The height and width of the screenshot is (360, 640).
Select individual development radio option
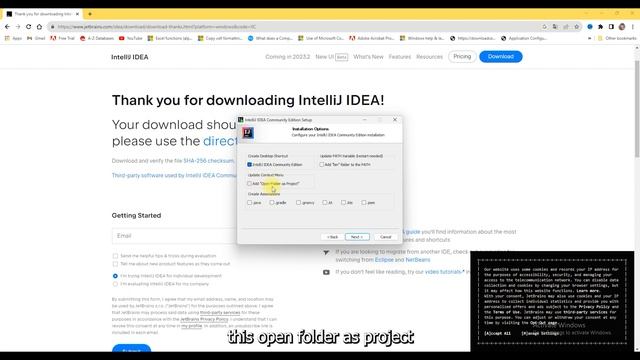pos(115,276)
